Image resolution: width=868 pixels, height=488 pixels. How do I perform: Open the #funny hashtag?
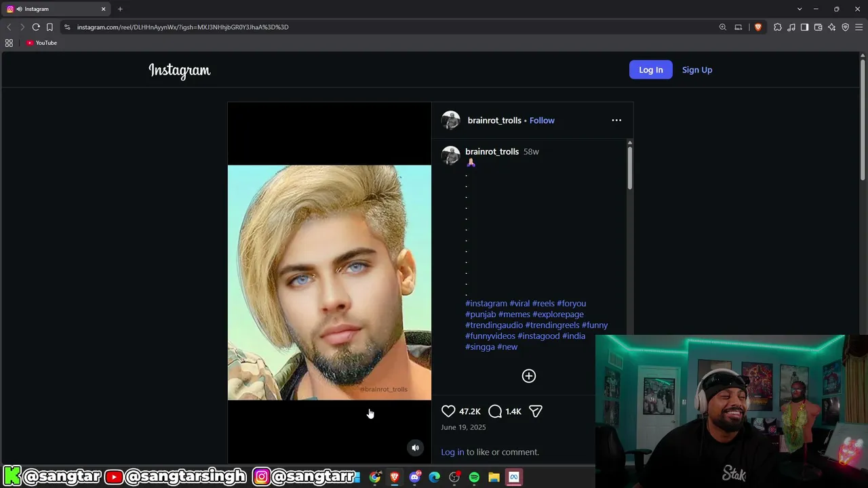tap(595, 325)
